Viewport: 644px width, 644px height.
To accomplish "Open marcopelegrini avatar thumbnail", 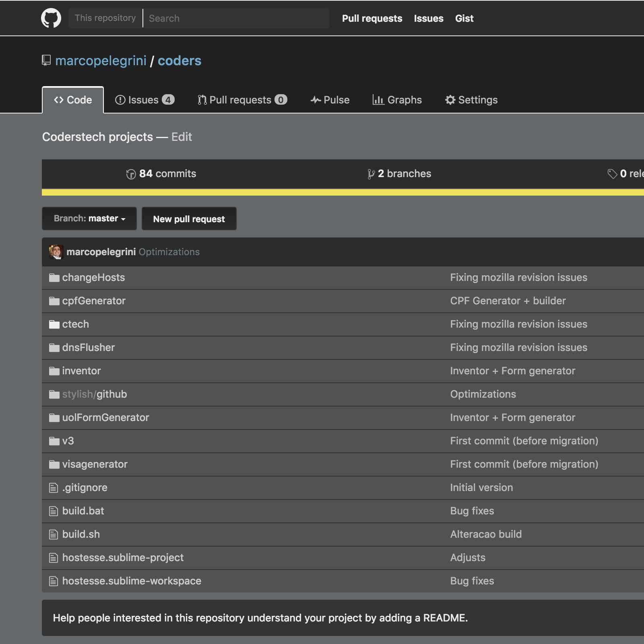I will tap(56, 252).
